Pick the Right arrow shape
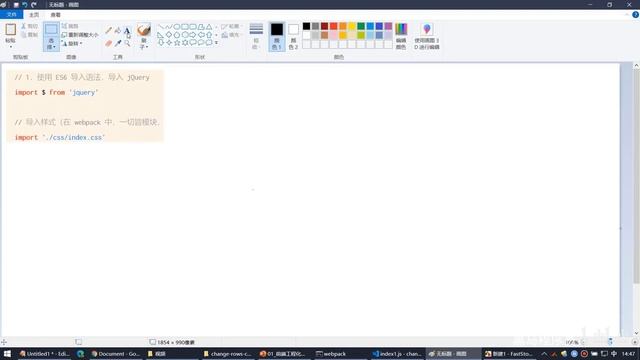The height and width of the screenshot is (360, 640). coord(193,35)
